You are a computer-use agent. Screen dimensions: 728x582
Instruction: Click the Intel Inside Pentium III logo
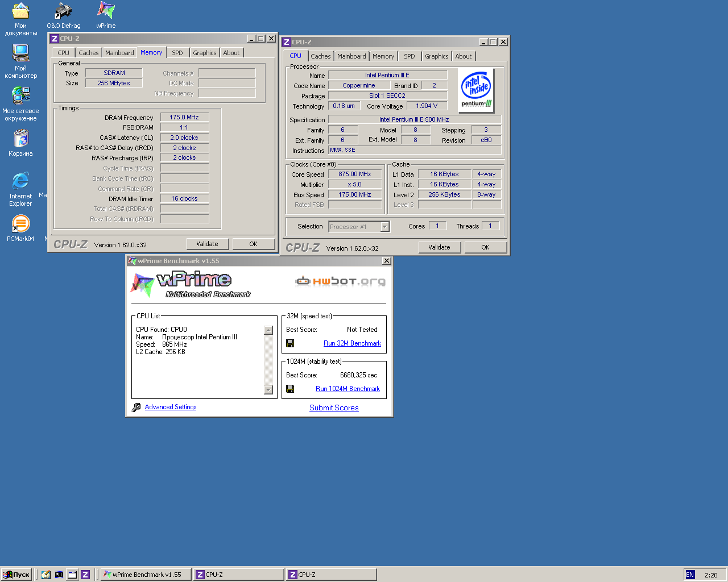(477, 91)
